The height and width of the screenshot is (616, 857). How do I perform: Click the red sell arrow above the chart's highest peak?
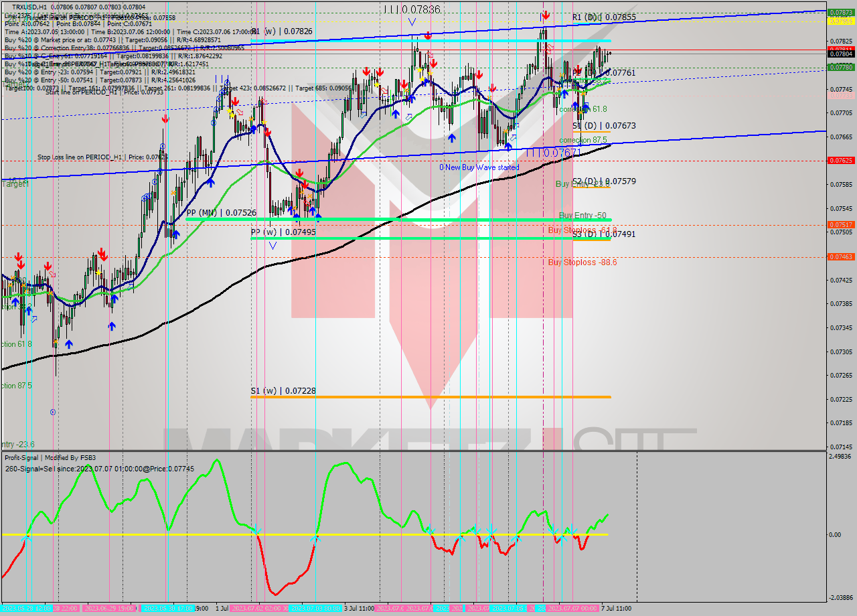(546, 15)
